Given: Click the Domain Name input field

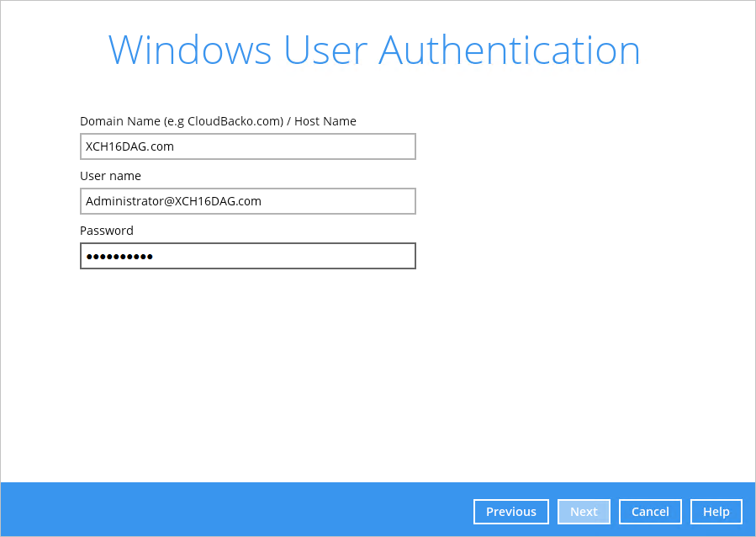Looking at the screenshot, I should [x=248, y=146].
